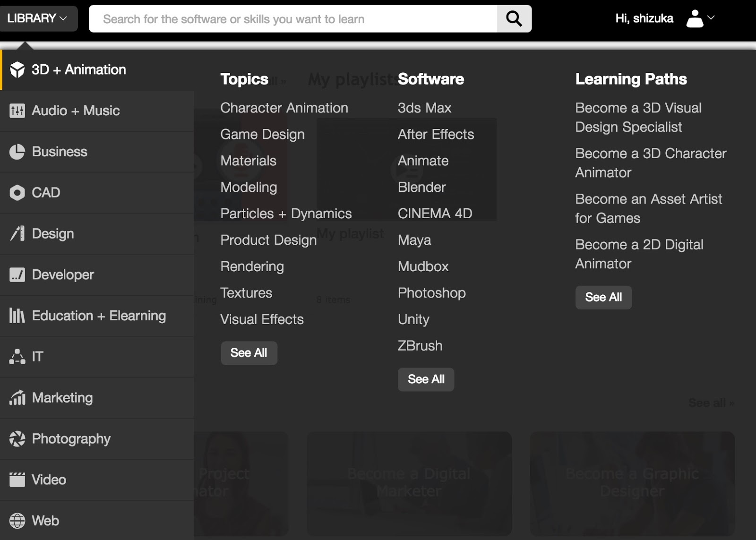Click the IT network icon
The image size is (756, 540).
pos(17,357)
